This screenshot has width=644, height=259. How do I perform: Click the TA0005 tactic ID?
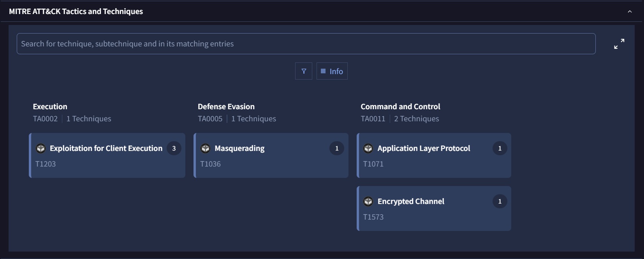[x=210, y=119]
